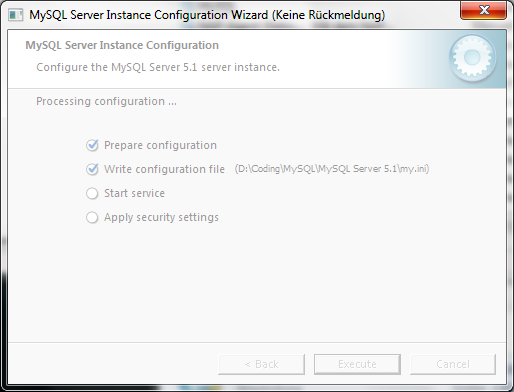
Task: Click the Back button
Action: click(262, 364)
